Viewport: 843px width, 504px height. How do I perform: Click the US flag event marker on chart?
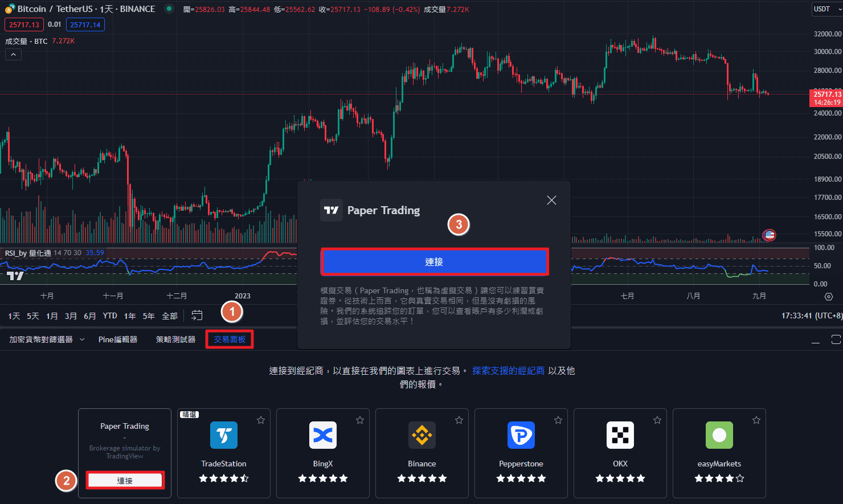(x=770, y=235)
